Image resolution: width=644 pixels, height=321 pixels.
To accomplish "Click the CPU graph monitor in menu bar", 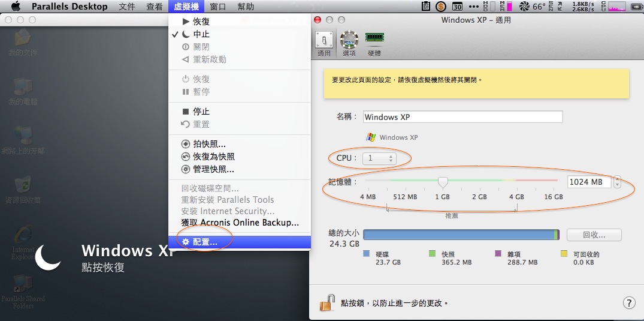I will coord(613,6).
